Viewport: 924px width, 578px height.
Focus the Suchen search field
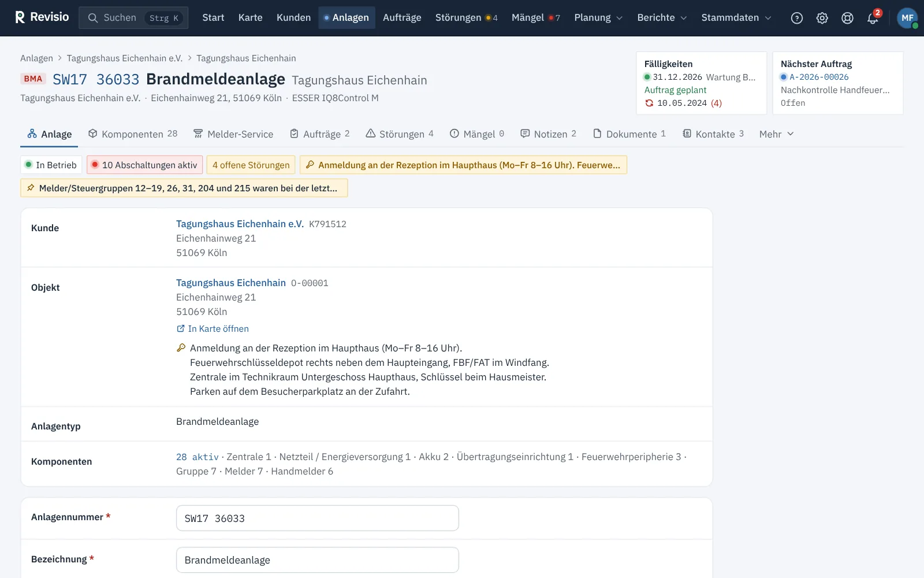pyautogui.click(x=133, y=18)
